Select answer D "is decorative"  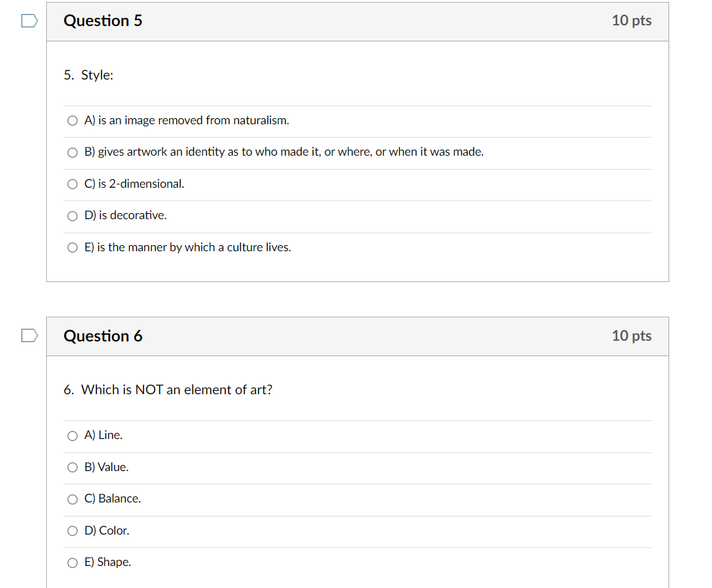[x=72, y=215]
